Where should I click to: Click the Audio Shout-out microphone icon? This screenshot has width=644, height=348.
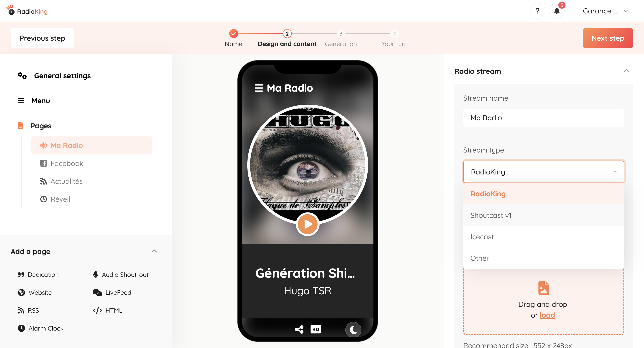click(x=95, y=274)
